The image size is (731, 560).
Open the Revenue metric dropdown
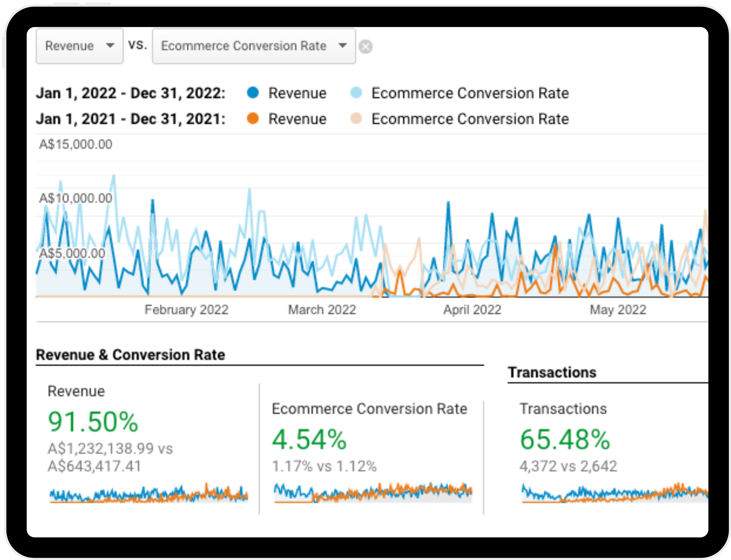pos(79,46)
